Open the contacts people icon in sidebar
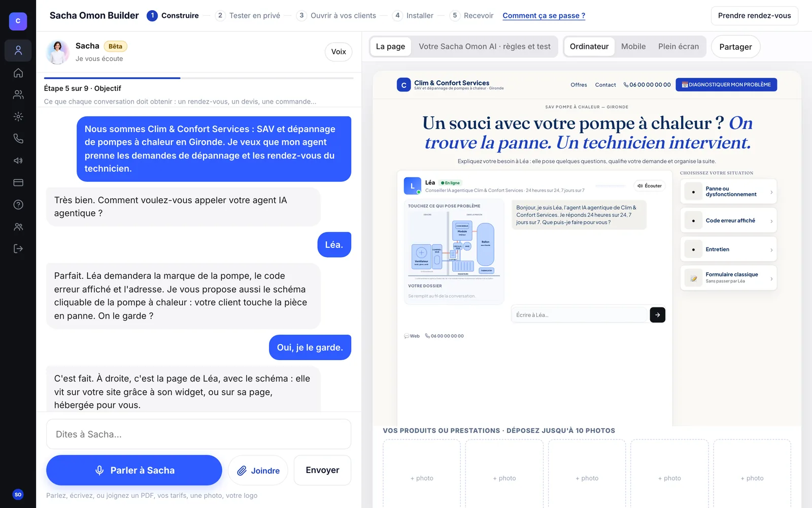Image resolution: width=812 pixels, height=508 pixels. click(18, 94)
